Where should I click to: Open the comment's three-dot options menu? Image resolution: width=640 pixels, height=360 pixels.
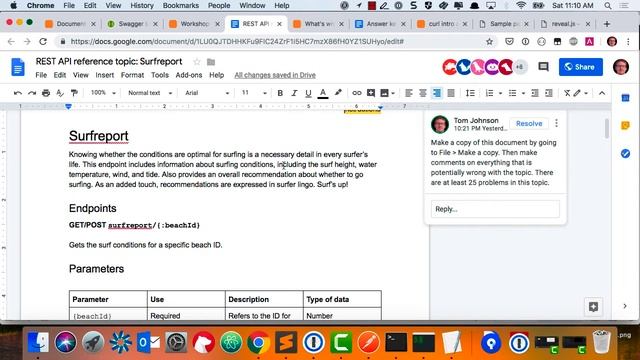pos(556,123)
